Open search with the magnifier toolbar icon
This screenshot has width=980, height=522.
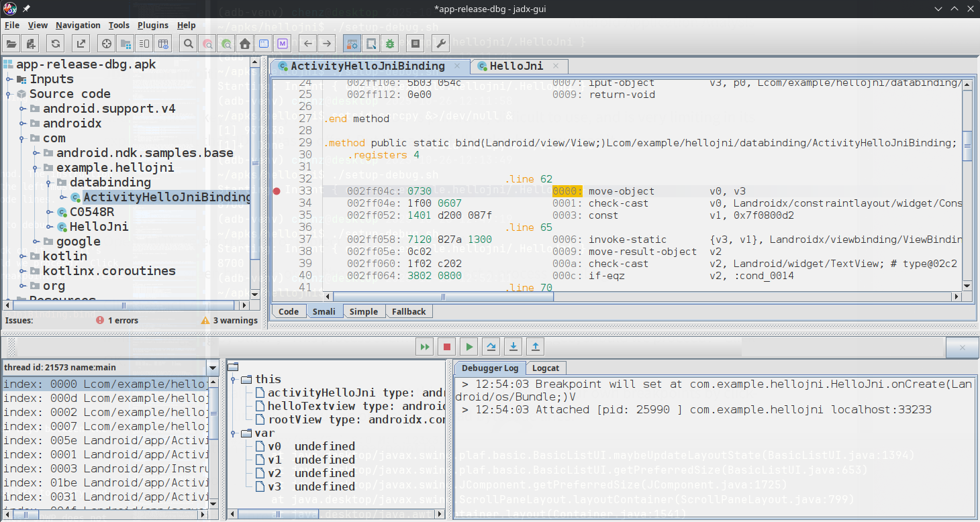tap(188, 43)
